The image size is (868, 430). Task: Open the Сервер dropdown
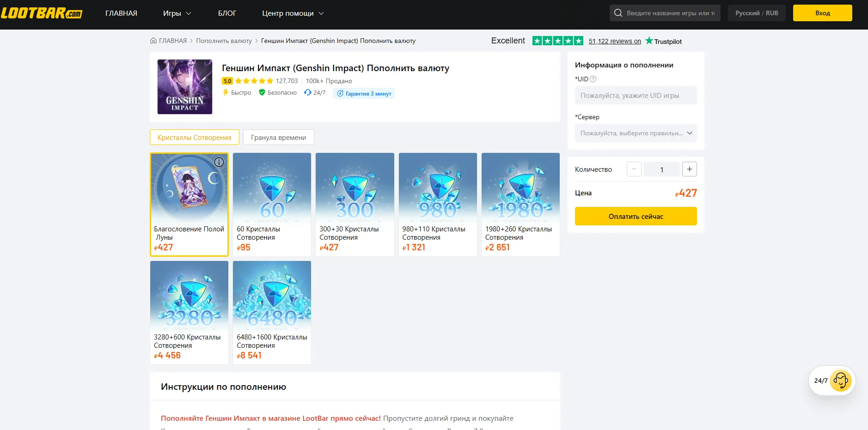click(x=636, y=133)
